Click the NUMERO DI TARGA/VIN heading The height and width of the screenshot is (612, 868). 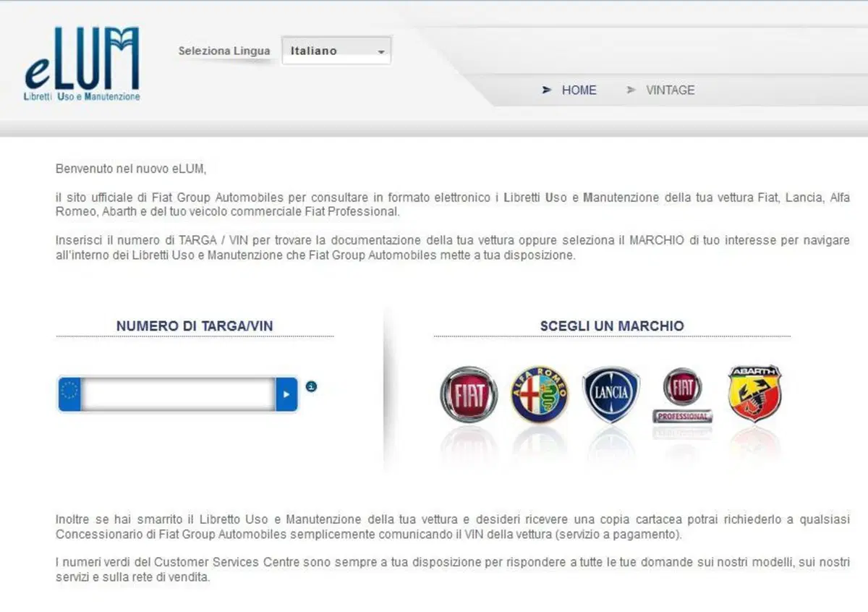coord(195,326)
